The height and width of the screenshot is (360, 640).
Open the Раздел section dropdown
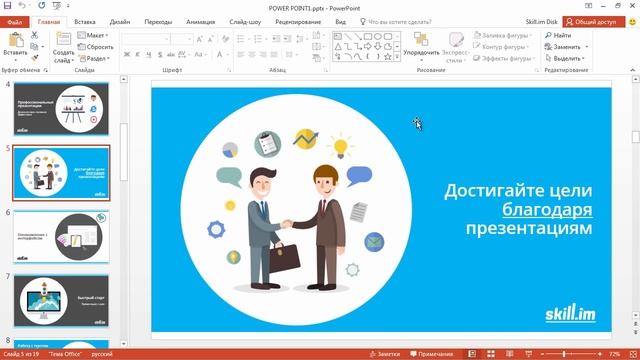click(95, 58)
